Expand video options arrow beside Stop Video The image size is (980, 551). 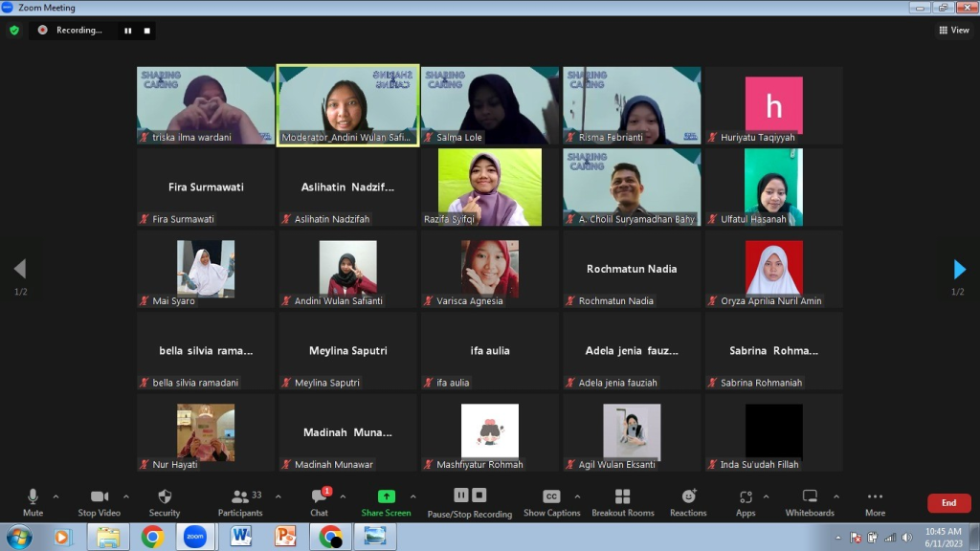126,496
